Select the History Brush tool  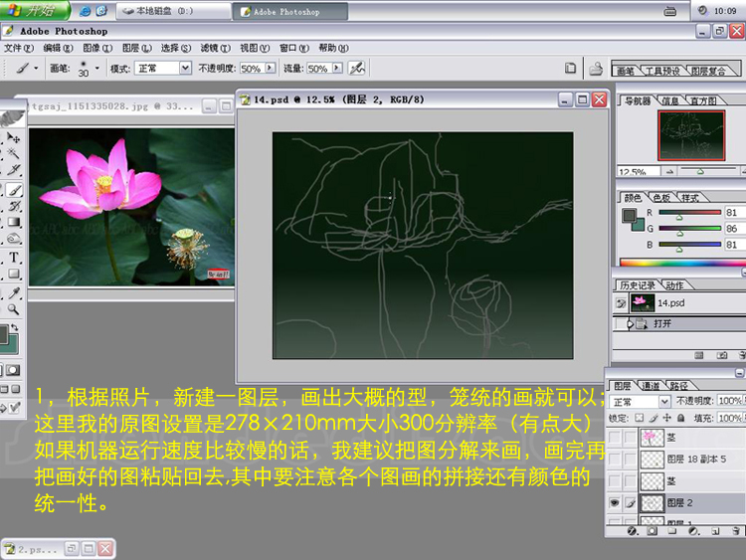pos(14,206)
